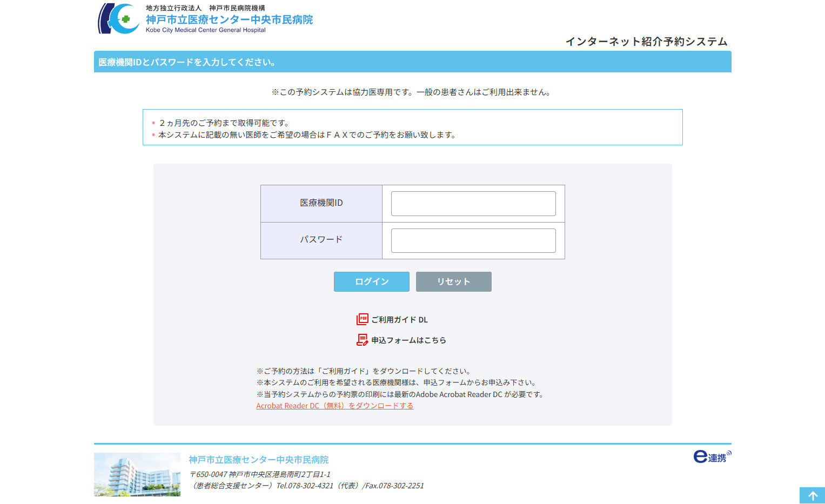This screenshot has height=504, width=825.
Task: Click the blue ID and password instruction banner
Action: 412,62
